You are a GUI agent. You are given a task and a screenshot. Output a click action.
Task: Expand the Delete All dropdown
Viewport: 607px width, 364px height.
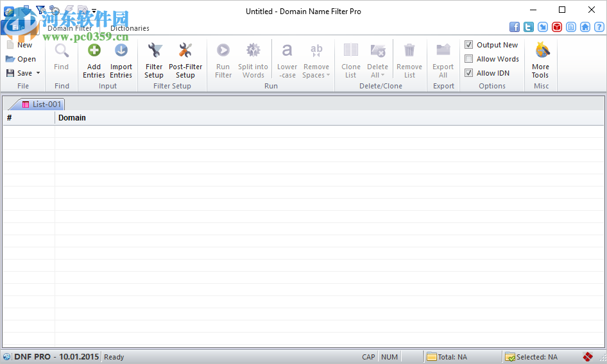(x=382, y=75)
